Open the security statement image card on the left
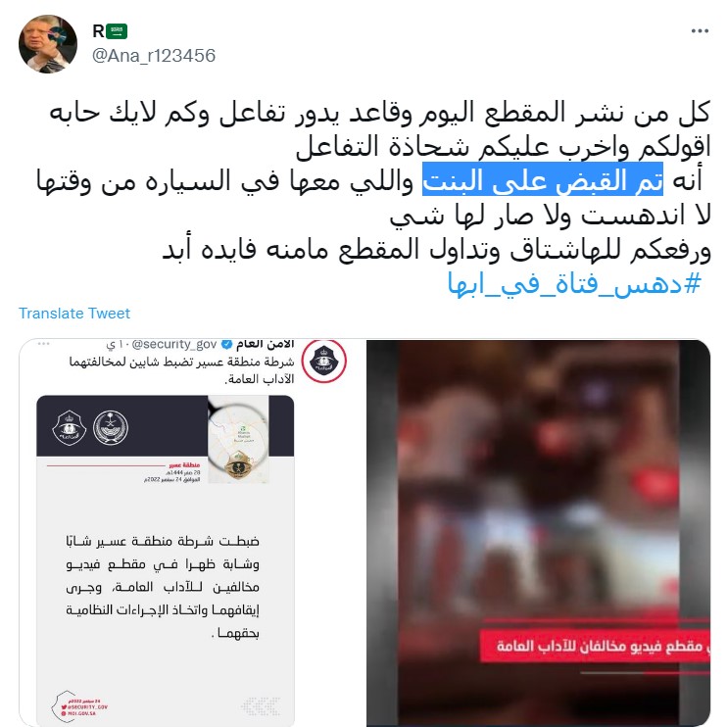728x727 pixels. (x=166, y=560)
